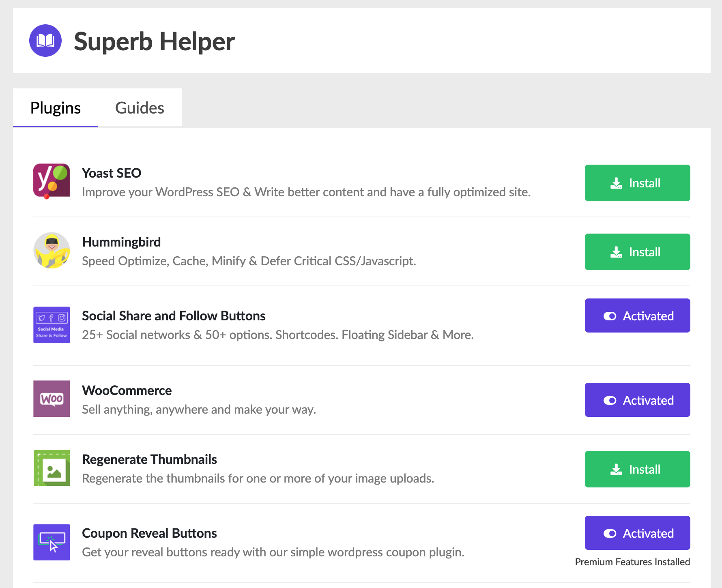Viewport: 722px width, 588px height.
Task: Install the Regenerate Thumbnails plugin
Action: coord(638,469)
